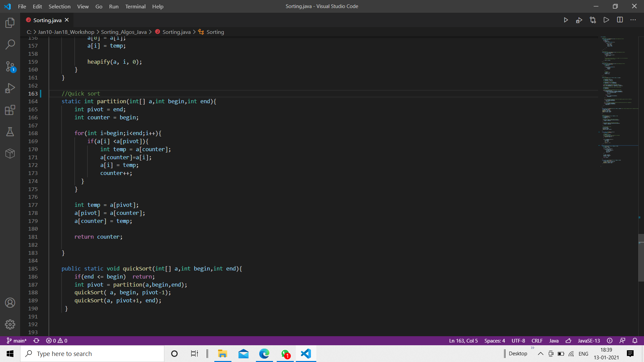
Task: Open the Search view in sidebar
Action: (10, 44)
